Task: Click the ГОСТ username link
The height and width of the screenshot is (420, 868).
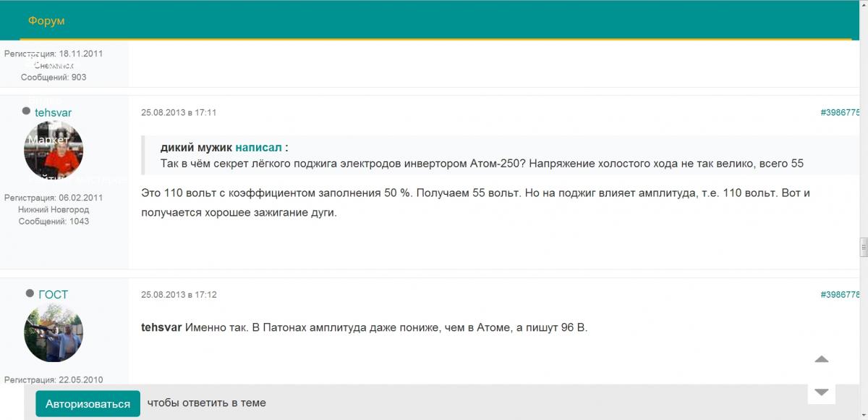Action: point(53,295)
